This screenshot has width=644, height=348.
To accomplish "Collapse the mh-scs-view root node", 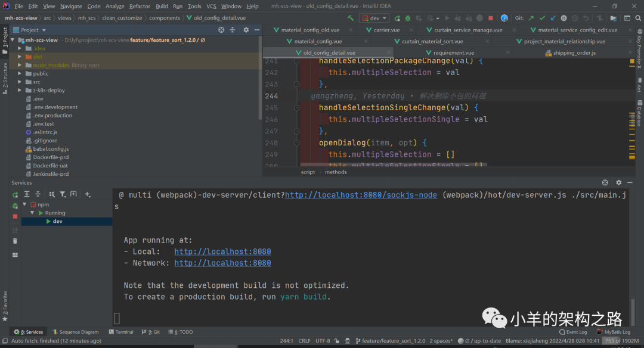I will [x=13, y=40].
